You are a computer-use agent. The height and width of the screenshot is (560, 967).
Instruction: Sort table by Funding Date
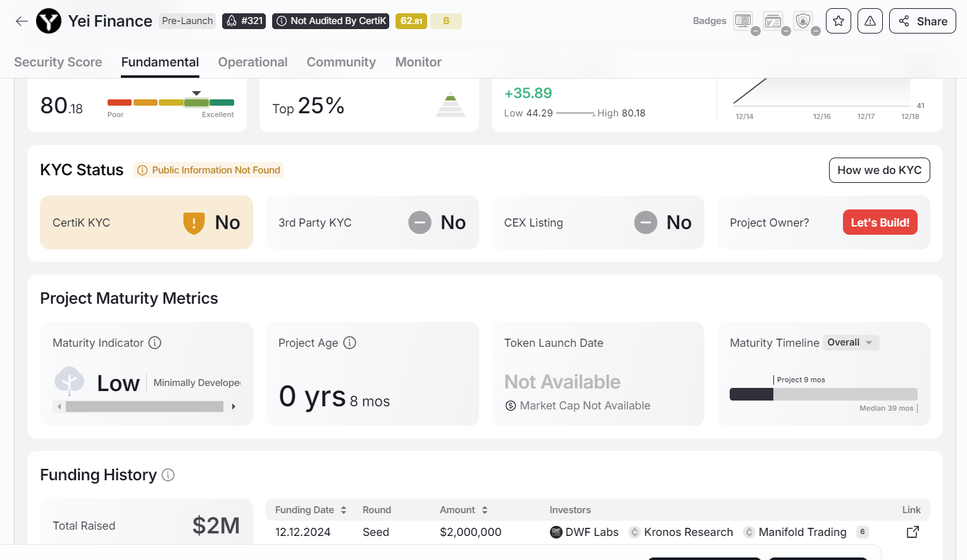pyautogui.click(x=311, y=510)
